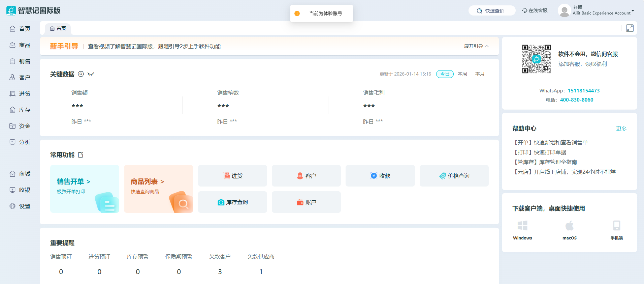644x284 pixels.
Task: Click 更多 in help center
Action: point(621,129)
